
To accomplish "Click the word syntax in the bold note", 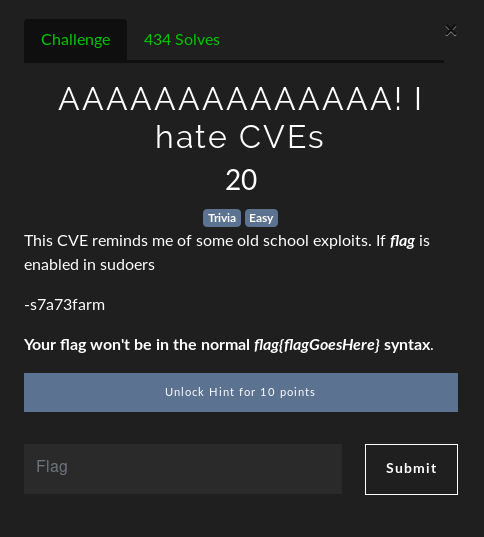I will coord(409,345).
